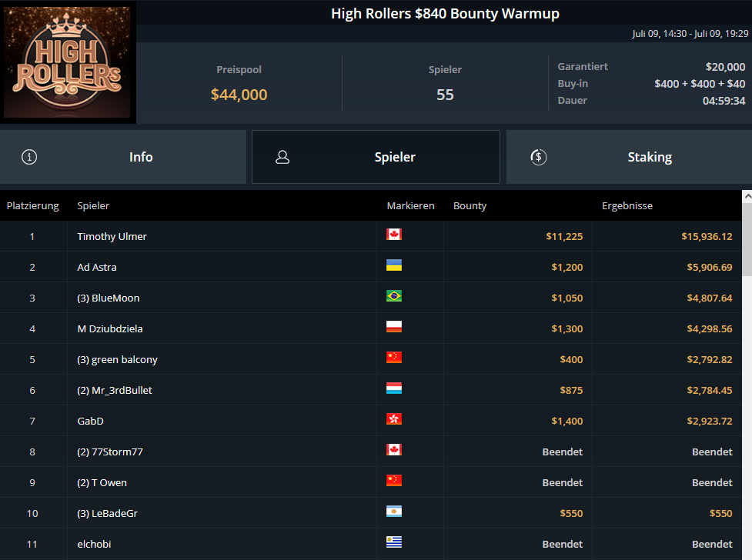This screenshot has height=560, width=752.
Task: Click Timothy Ulmer's Canada flag
Action: pos(394,235)
